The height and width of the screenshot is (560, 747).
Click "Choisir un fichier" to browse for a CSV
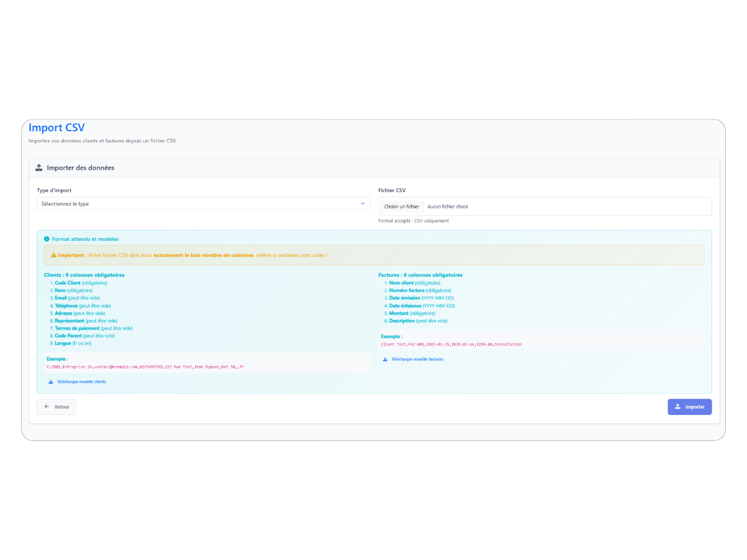(401, 206)
